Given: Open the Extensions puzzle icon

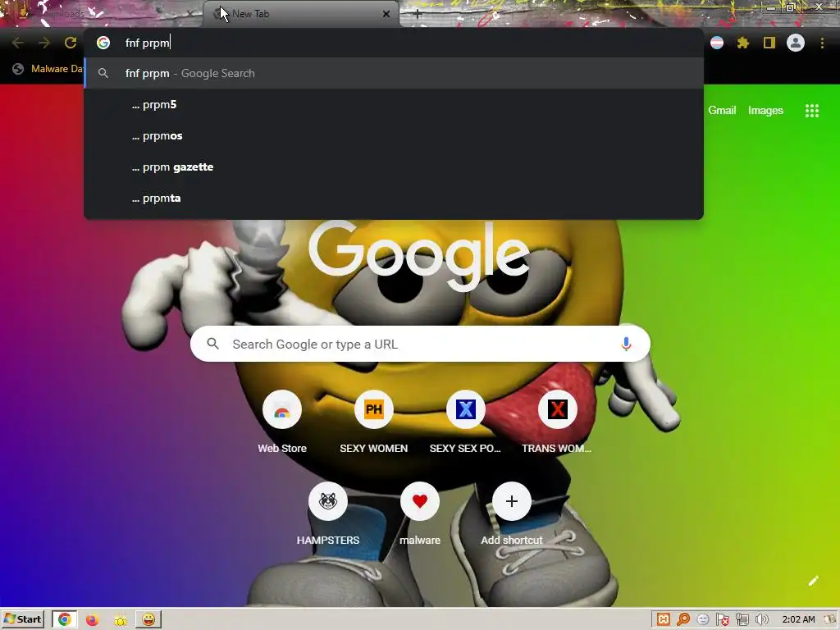Looking at the screenshot, I should click(742, 43).
